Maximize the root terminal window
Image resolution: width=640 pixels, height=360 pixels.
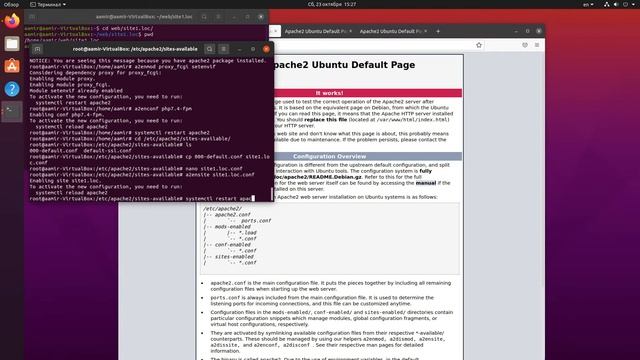[x=253, y=49]
